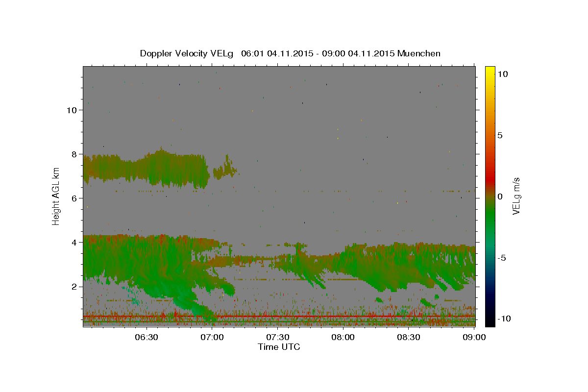This screenshot has height=392, width=588.
Task: Click the red horizontal band near the surface
Action: coord(279,317)
